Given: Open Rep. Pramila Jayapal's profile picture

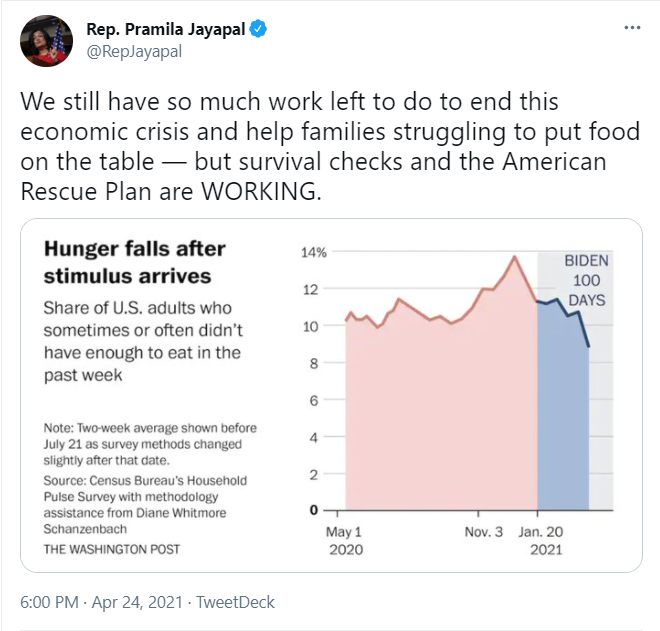Looking at the screenshot, I should [46, 41].
